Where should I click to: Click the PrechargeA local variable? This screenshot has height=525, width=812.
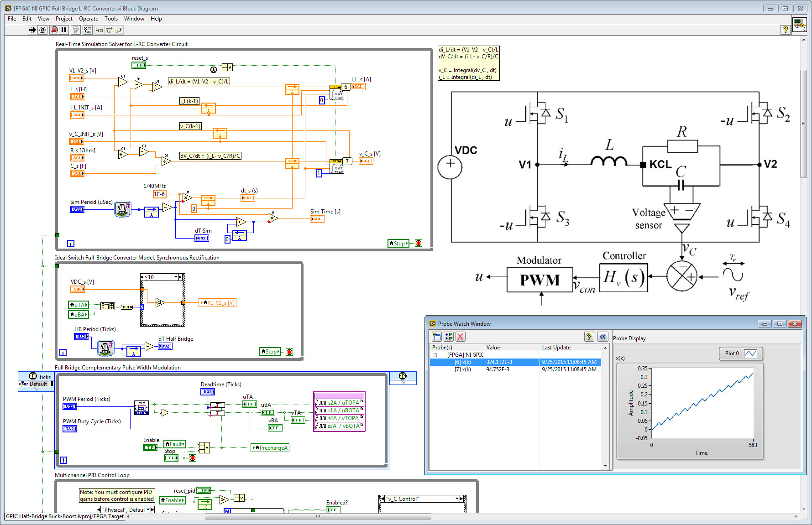tap(270, 448)
